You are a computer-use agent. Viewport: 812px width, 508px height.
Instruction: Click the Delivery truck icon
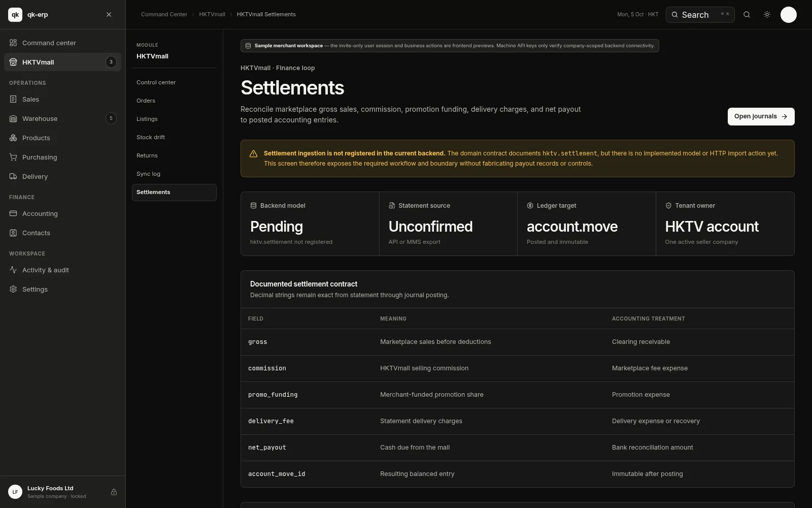(x=13, y=176)
